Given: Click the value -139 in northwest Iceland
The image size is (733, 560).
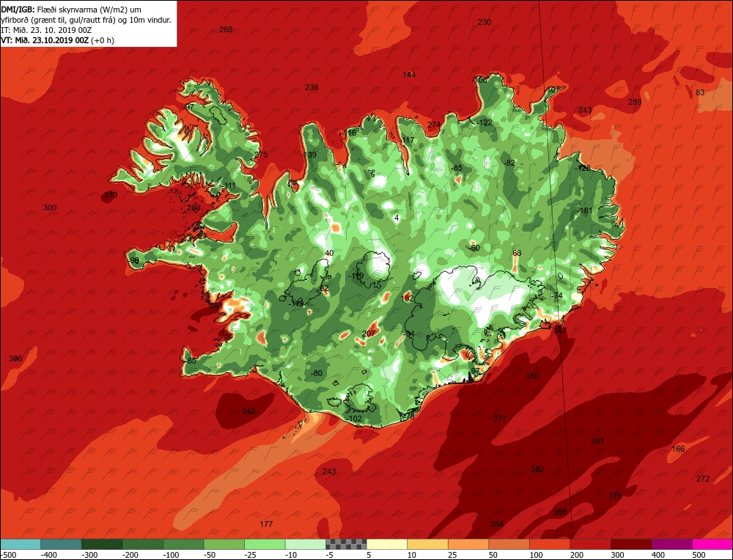Looking at the screenshot, I should coord(309,155).
